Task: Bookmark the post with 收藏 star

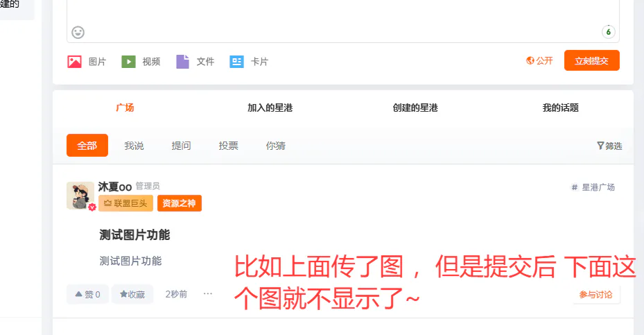Action: [x=132, y=294]
